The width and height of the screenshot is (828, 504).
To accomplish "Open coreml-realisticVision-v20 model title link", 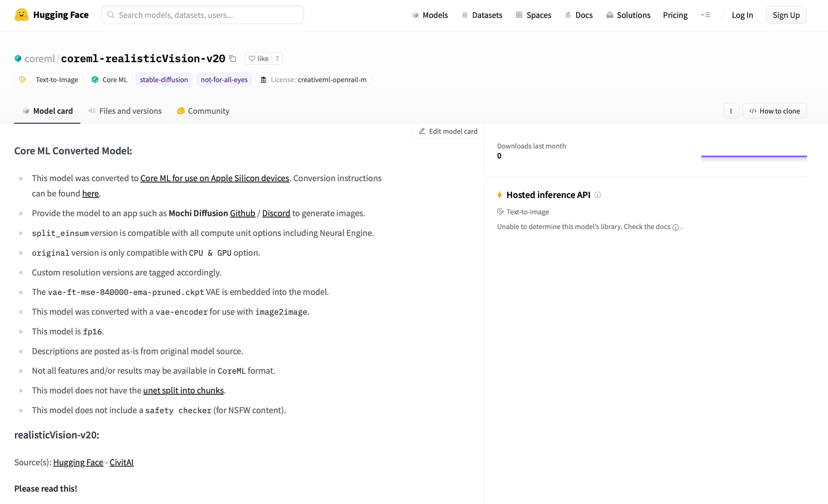I will [143, 58].
